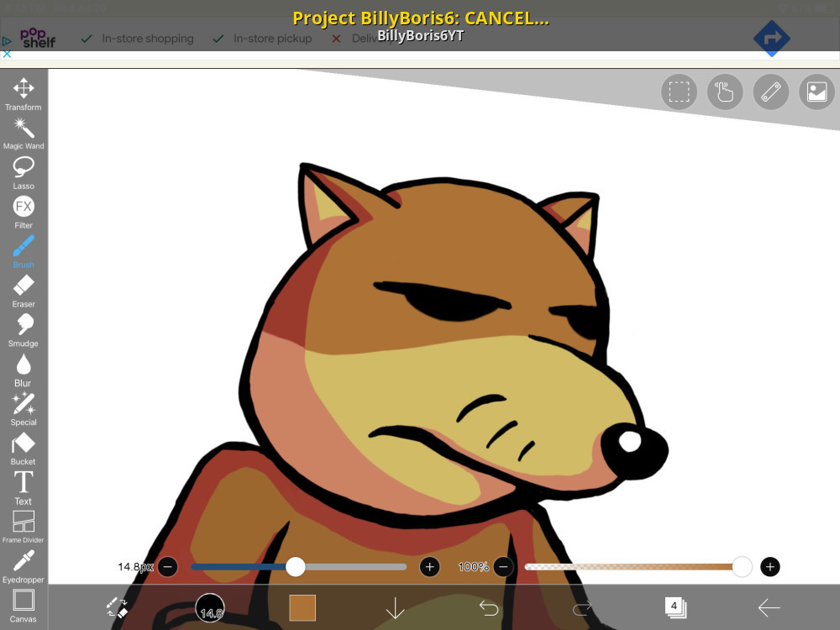This screenshot has height=630, width=840.
Task: Pick the Smudge tool
Action: [x=24, y=330]
